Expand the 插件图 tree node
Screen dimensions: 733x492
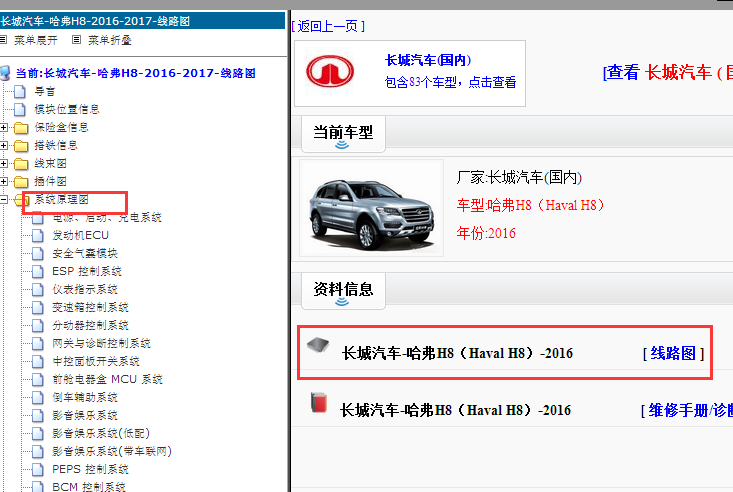tap(3, 181)
